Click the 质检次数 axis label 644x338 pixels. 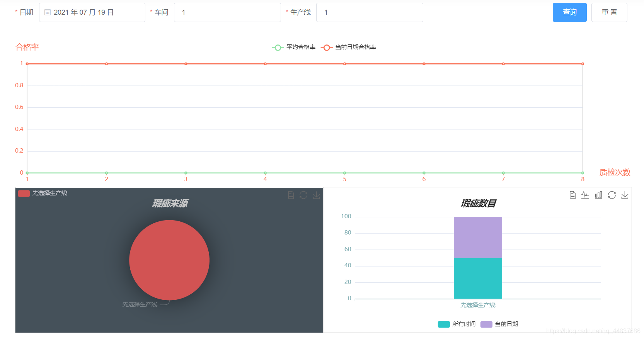[x=615, y=172]
